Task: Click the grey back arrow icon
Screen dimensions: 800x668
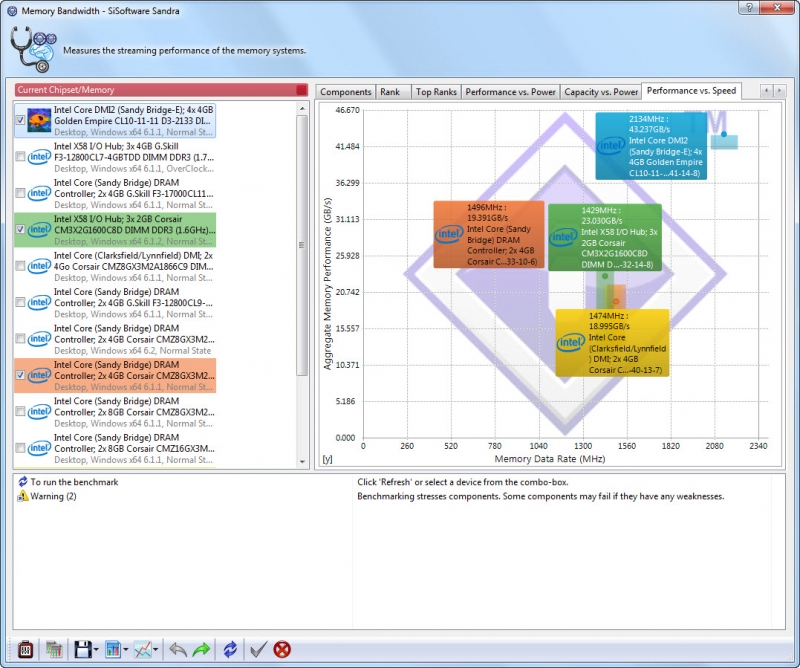Action: point(178,649)
